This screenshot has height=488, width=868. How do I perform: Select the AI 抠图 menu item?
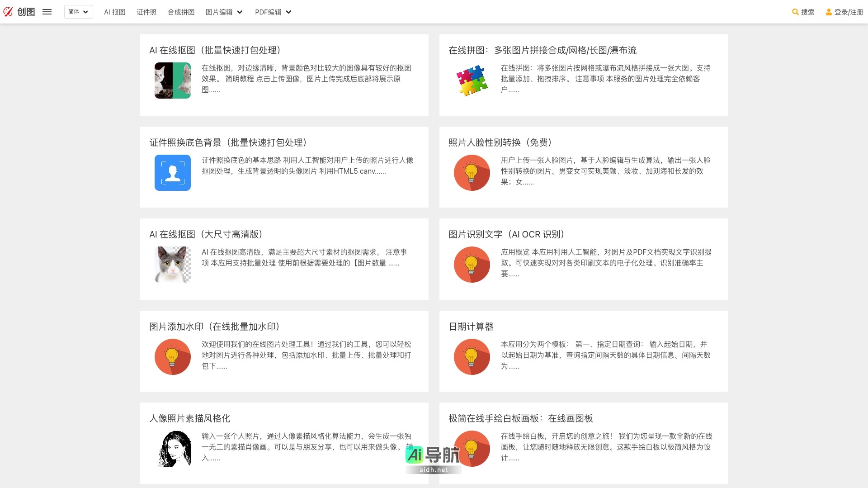click(114, 12)
